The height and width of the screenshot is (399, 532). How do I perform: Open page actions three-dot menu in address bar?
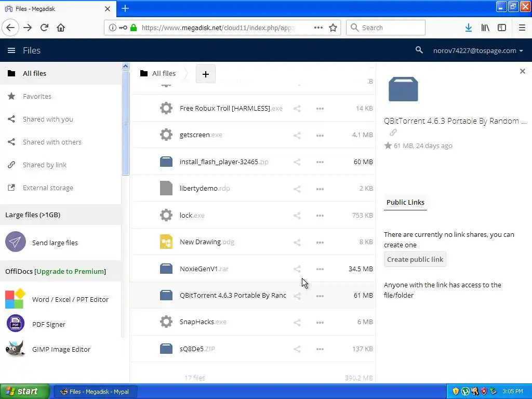(x=318, y=28)
